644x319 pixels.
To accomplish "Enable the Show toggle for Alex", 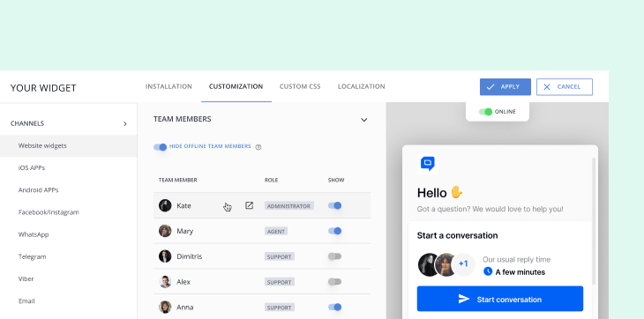I will point(334,282).
